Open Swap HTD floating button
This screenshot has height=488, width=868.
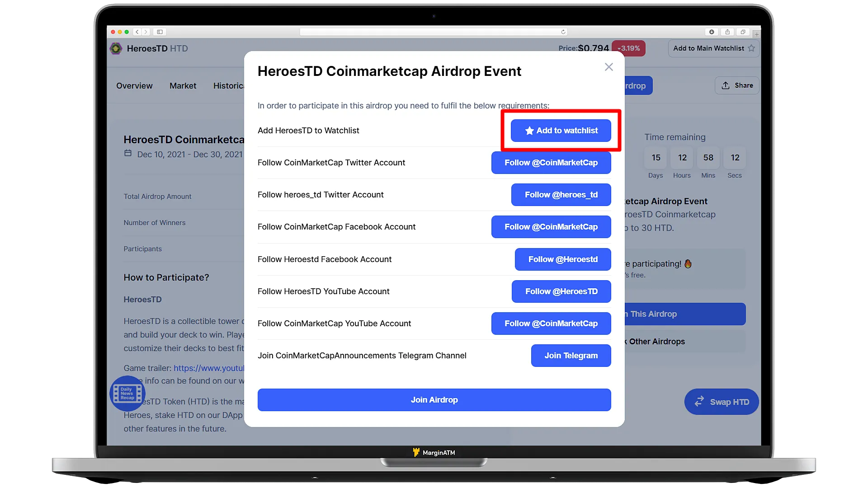click(x=722, y=402)
